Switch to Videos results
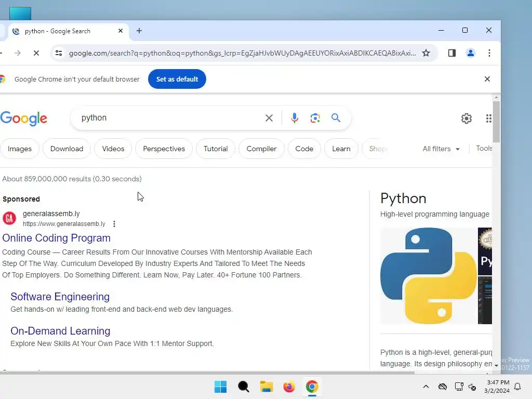Image resolution: width=532 pixels, height=399 pixels. (x=113, y=149)
